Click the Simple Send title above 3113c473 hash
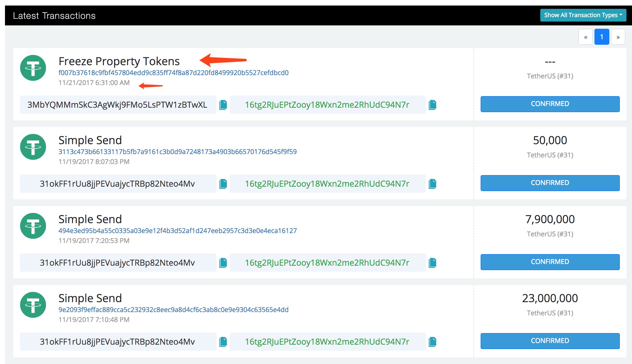 pos(90,140)
